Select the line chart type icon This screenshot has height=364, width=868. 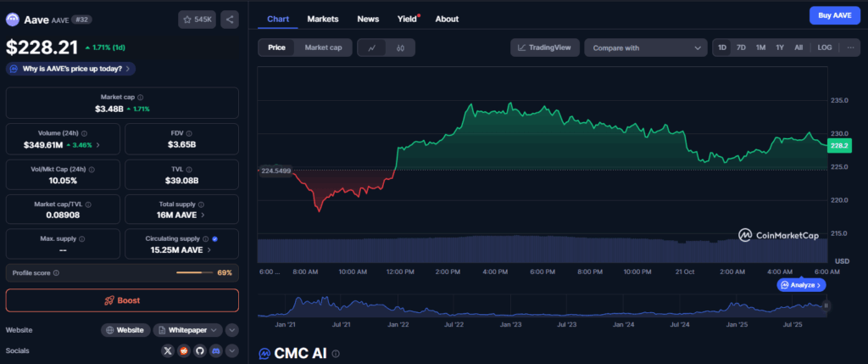pyautogui.click(x=372, y=48)
